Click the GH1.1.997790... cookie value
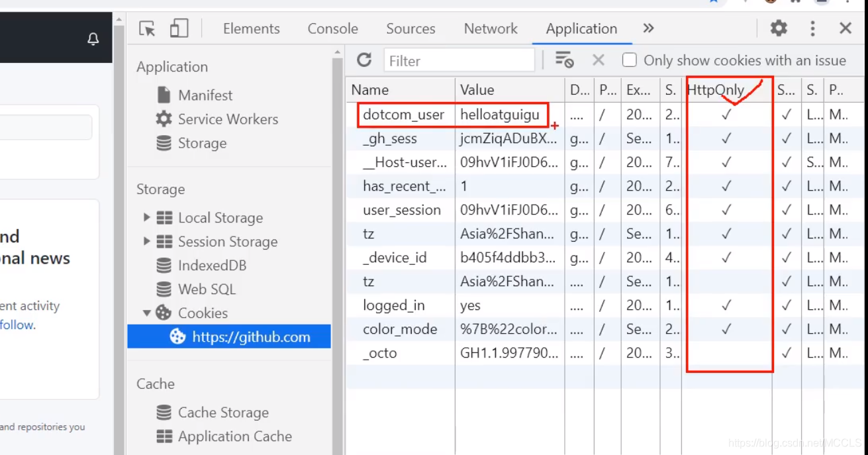Screen dimensions: 868x455 pos(508,353)
